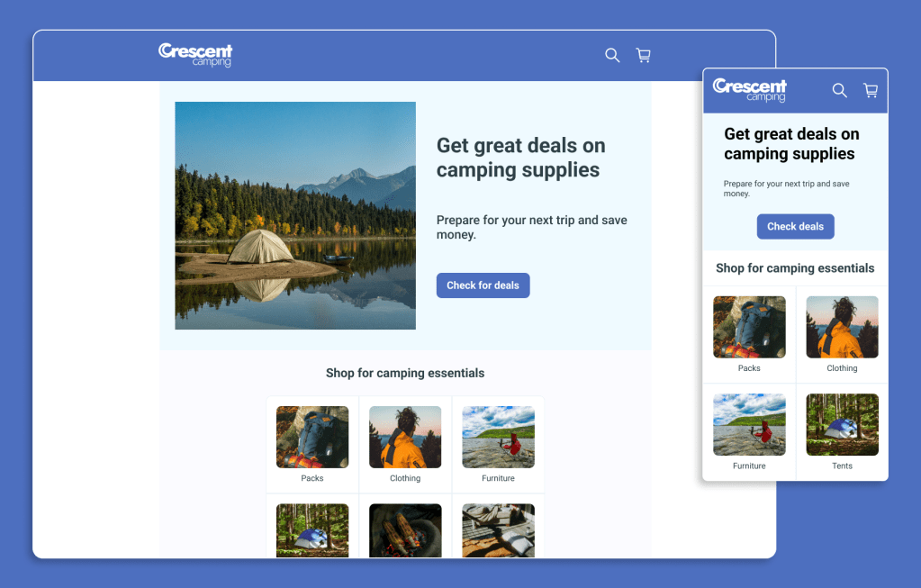Select the Packs category in desktop grid

(x=312, y=444)
